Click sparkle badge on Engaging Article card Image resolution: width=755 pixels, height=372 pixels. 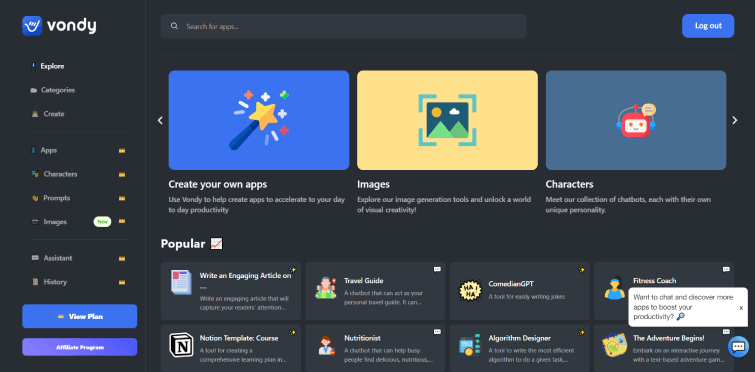[x=292, y=270]
